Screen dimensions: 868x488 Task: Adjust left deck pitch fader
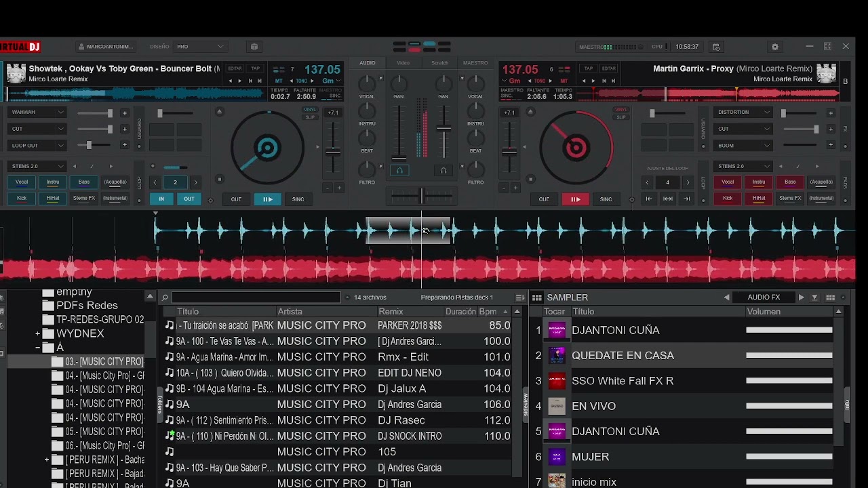(333, 150)
